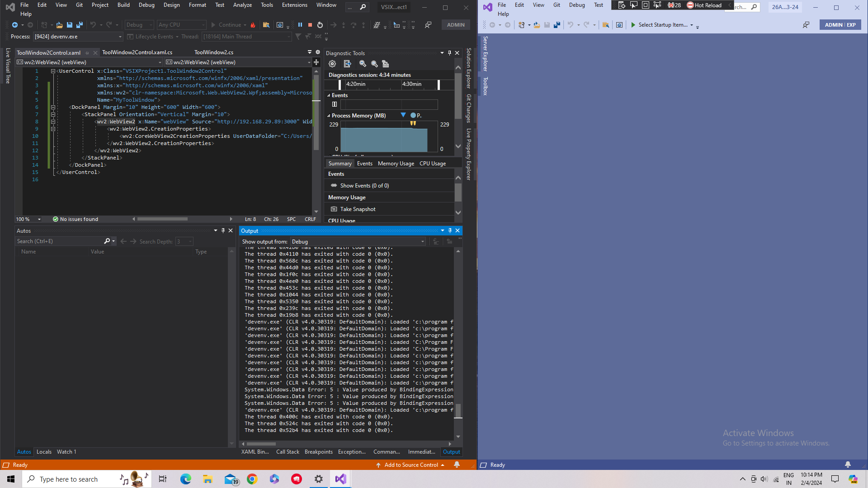Click Add to Source Control
868x488 pixels.
point(410,465)
